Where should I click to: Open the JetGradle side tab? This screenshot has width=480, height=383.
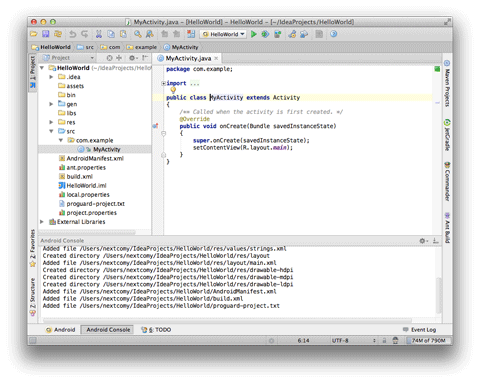[x=447, y=135]
